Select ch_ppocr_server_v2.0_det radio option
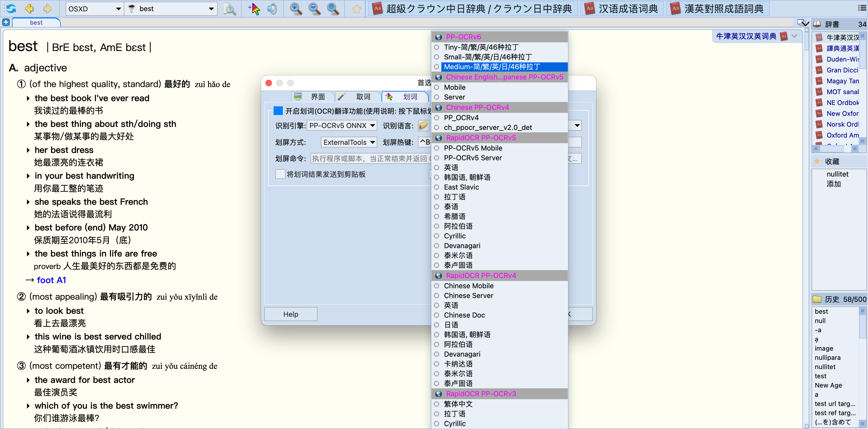This screenshot has height=429, width=868. tap(437, 127)
